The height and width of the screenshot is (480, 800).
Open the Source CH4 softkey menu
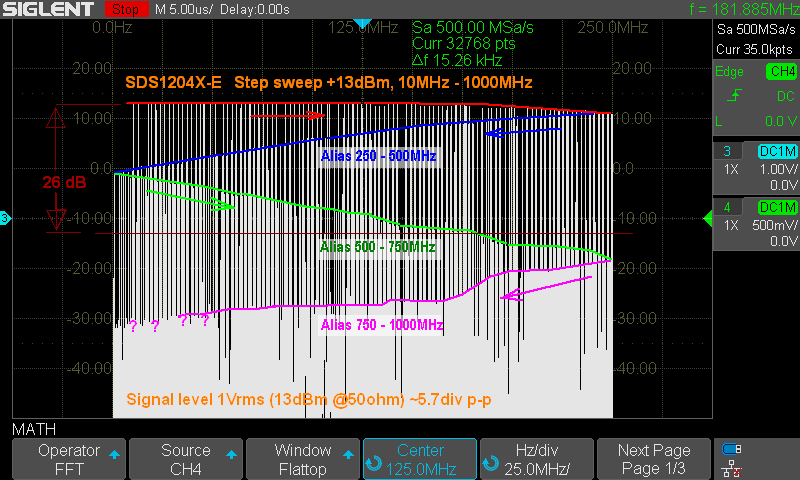(186, 459)
